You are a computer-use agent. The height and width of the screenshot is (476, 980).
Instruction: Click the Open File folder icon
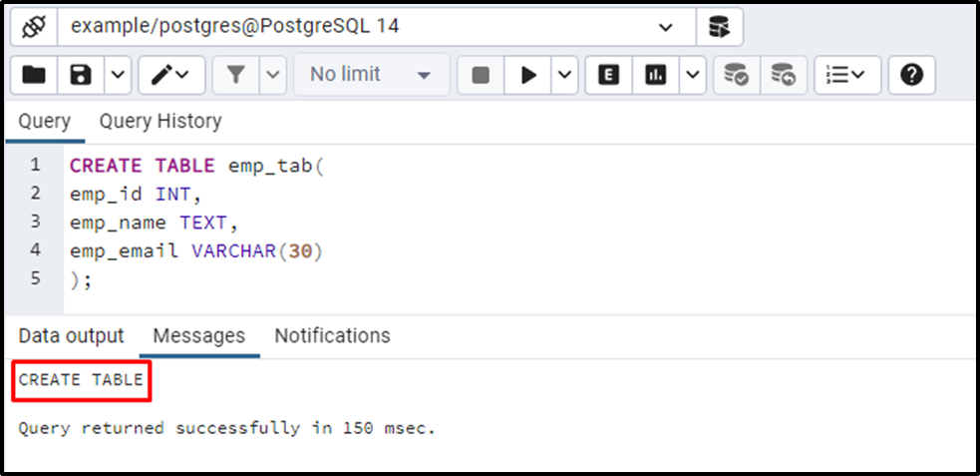coord(34,75)
